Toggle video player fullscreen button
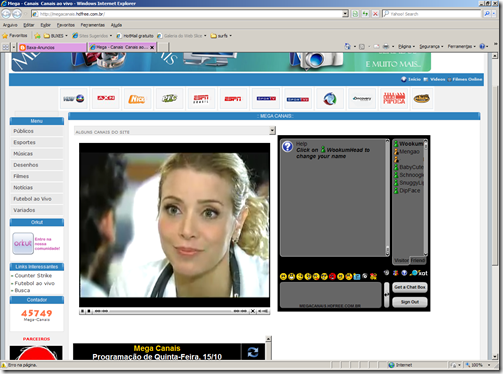This screenshot has height=374, width=503. pyautogui.click(x=253, y=311)
